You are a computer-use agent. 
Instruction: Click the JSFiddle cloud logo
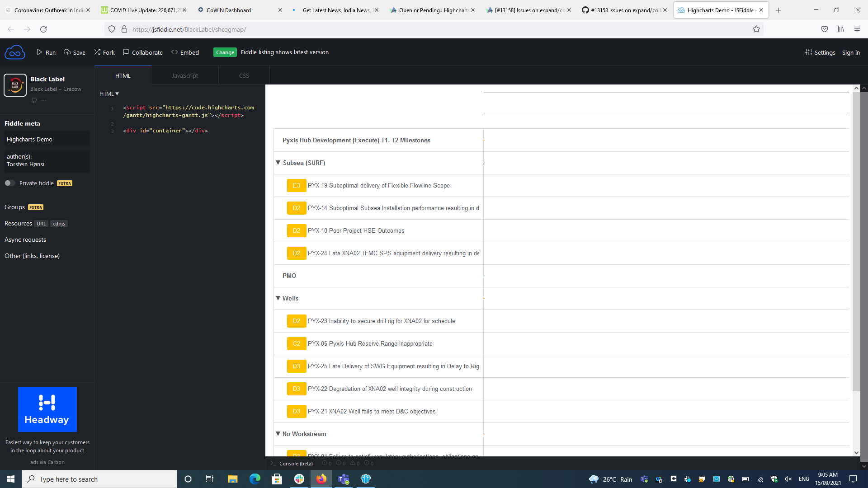(15, 52)
